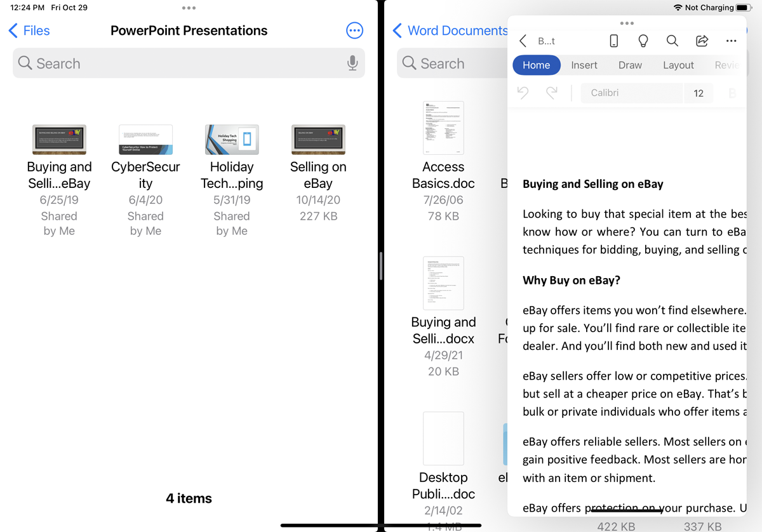Open the Find magnifier in Word
Image resolution: width=762 pixels, height=532 pixels.
coord(672,41)
